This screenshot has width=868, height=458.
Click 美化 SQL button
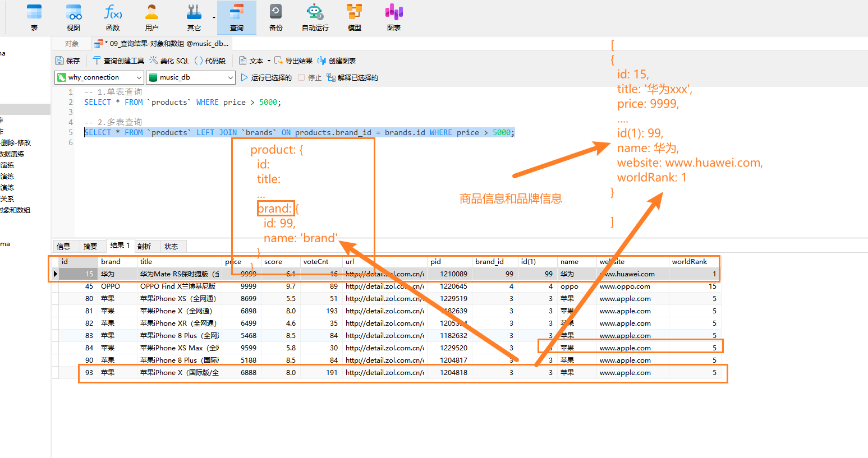(x=169, y=61)
